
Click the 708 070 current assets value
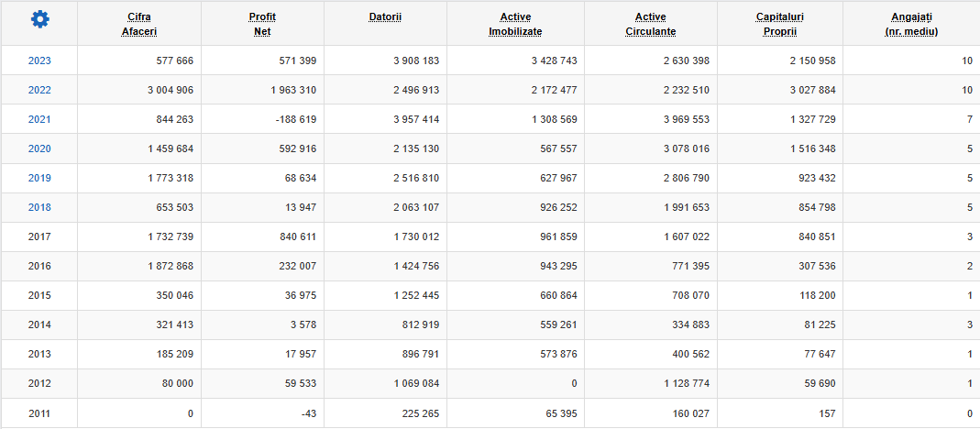pos(690,296)
